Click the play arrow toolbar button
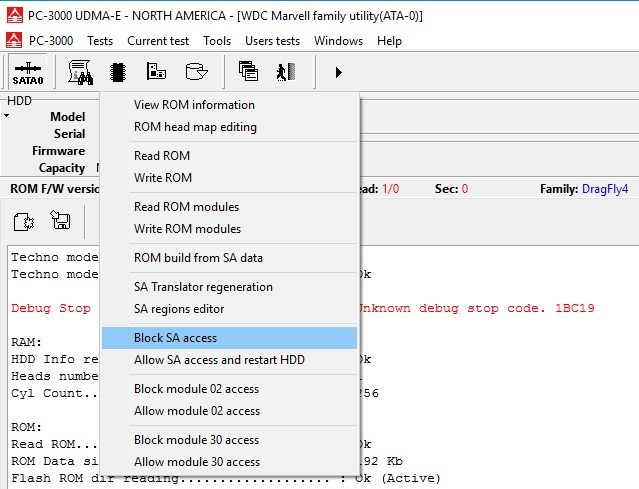639x489 pixels. pyautogui.click(x=338, y=73)
